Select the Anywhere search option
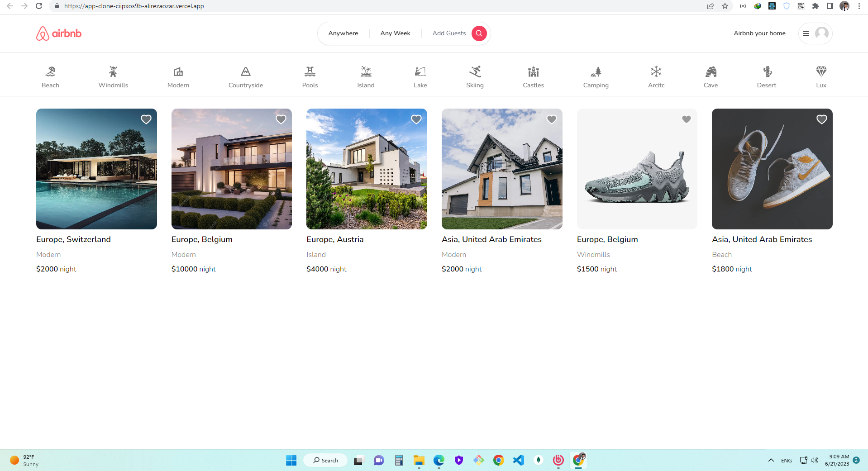 (343, 33)
